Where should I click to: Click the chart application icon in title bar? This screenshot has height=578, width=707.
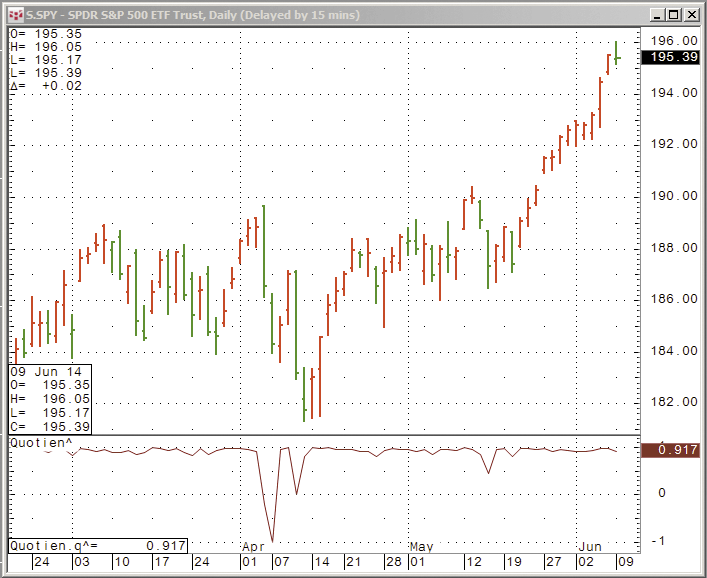pos(14,15)
